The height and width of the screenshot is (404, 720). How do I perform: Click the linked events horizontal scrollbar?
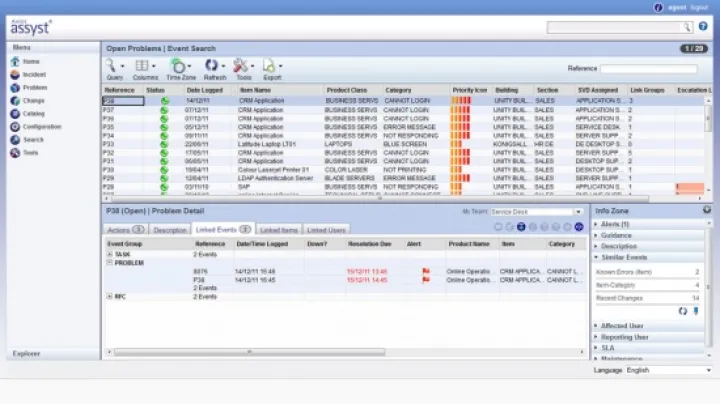click(x=249, y=352)
